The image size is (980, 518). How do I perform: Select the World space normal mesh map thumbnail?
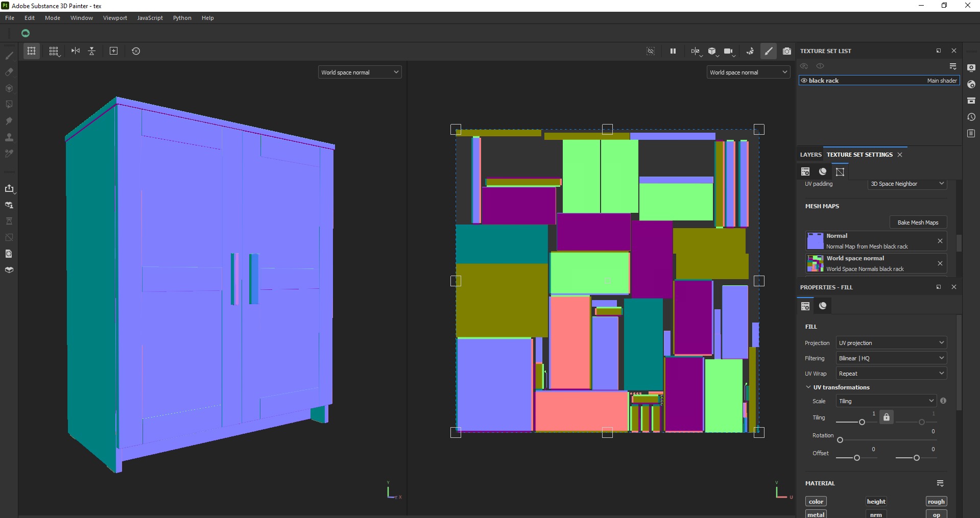[815, 263]
